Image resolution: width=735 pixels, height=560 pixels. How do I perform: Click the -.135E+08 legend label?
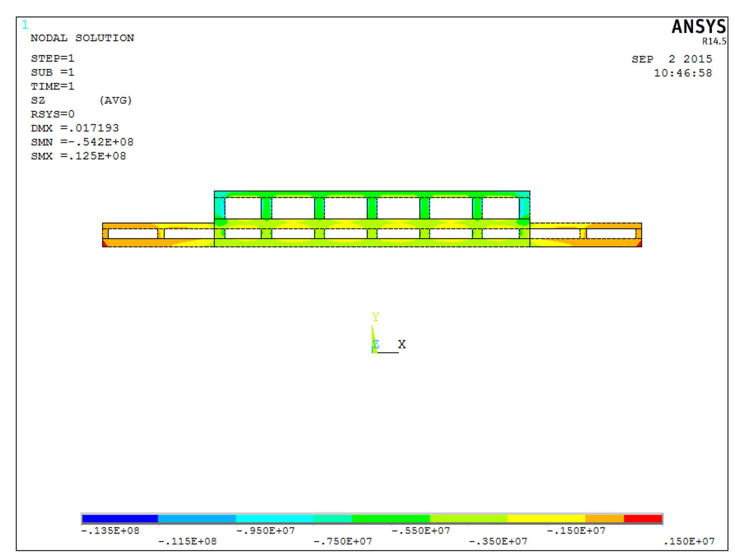110,531
